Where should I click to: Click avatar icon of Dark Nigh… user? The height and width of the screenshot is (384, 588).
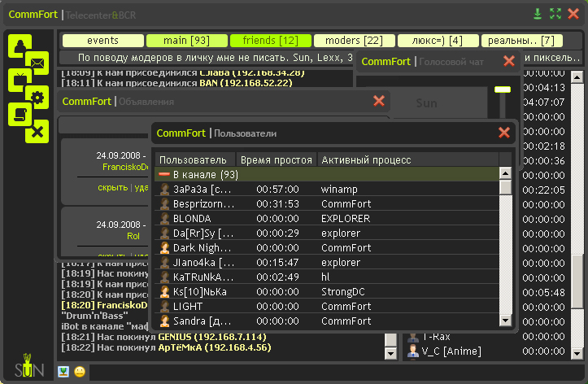[x=164, y=247]
